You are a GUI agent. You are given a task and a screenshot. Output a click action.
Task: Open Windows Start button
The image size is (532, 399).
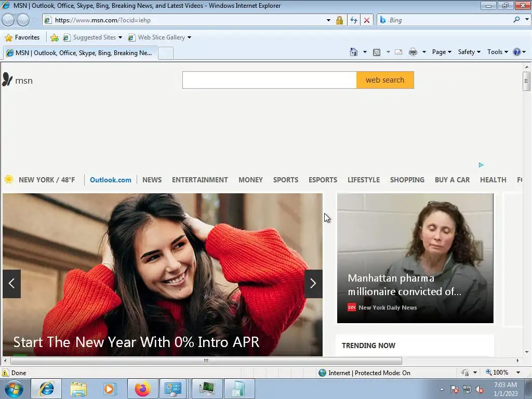click(14, 389)
